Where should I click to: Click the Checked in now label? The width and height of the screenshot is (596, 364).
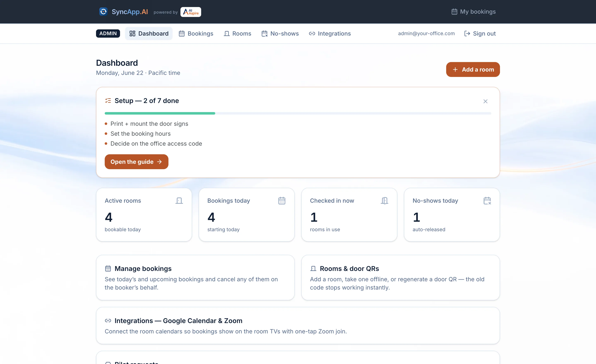(x=332, y=201)
